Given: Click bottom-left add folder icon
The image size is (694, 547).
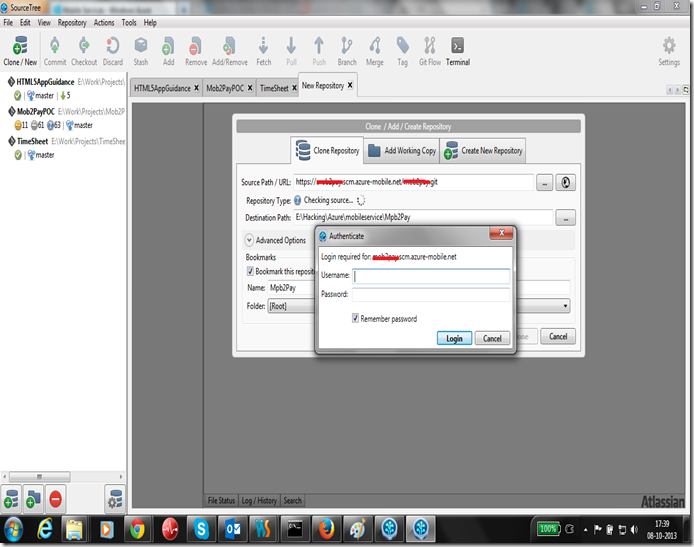Looking at the screenshot, I should point(33,499).
